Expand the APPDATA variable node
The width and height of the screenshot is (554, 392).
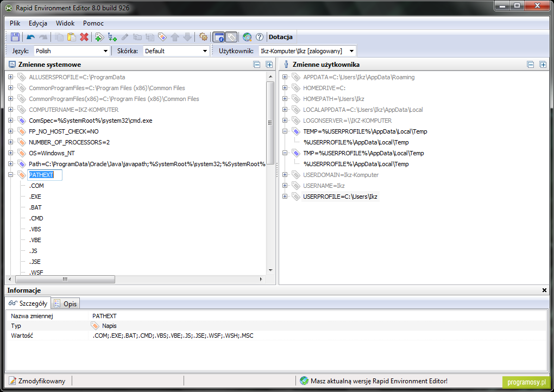click(285, 77)
